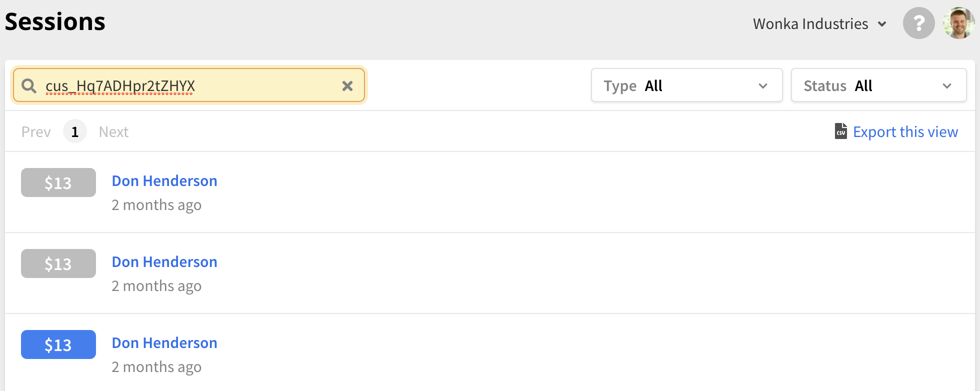Open the second Don Henderson session
The height and width of the screenshot is (391, 980).
click(x=164, y=262)
